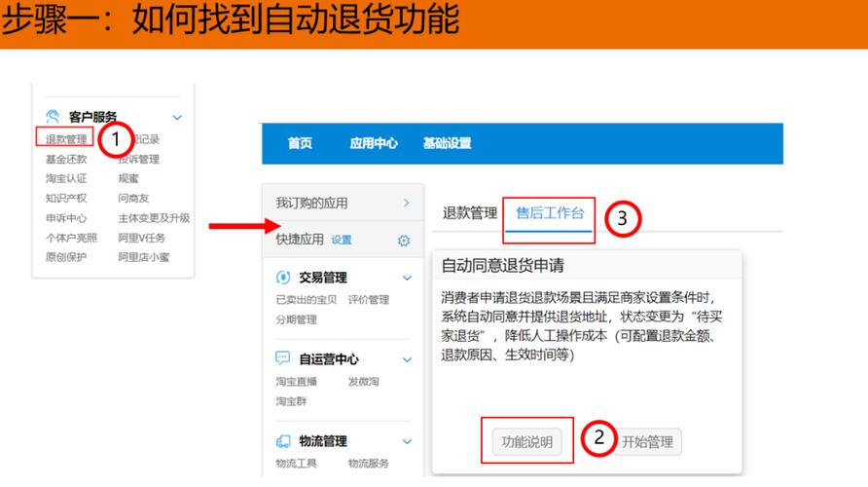The width and height of the screenshot is (868, 487).
Task: Open 淘宝直播 under 自运营中心
Action: tap(297, 381)
